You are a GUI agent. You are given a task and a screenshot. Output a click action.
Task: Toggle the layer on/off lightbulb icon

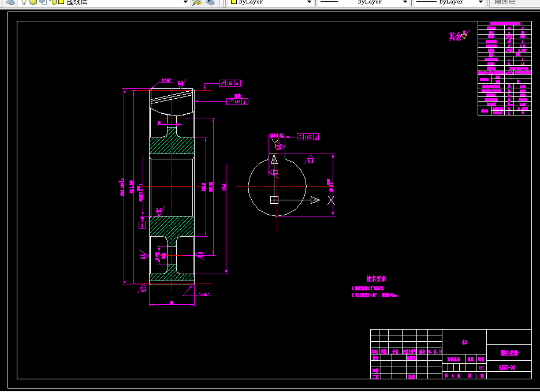click(x=24, y=2)
